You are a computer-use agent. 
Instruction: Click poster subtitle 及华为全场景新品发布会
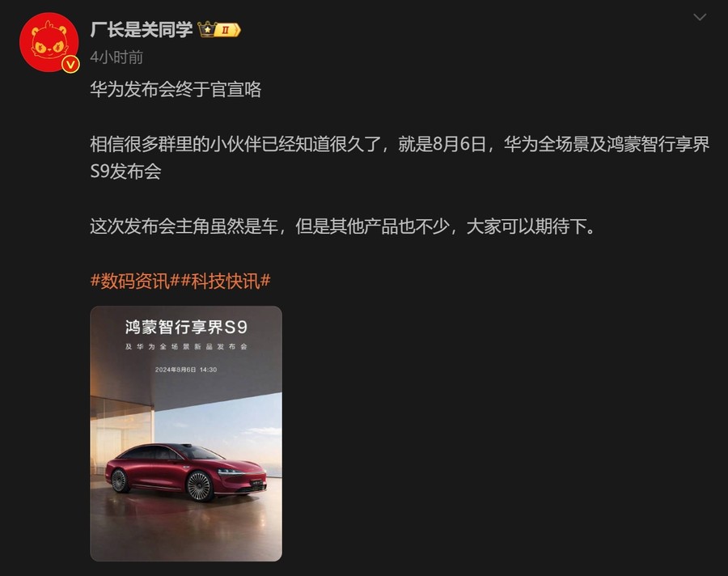point(186,346)
